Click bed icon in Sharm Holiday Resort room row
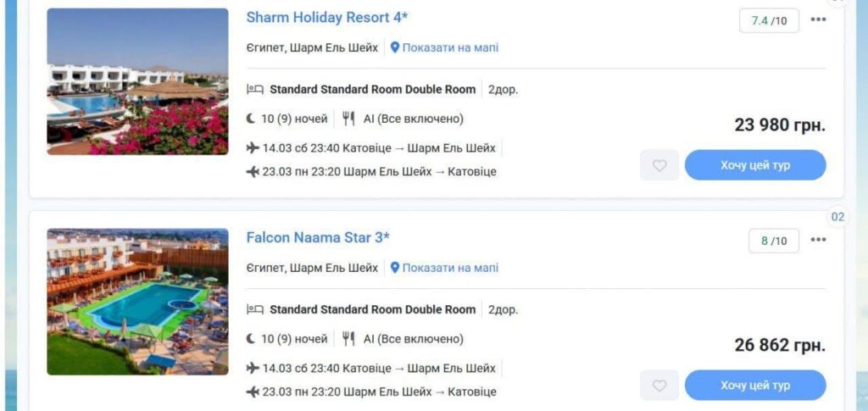Screen dimensions: 868x411 pos(255,89)
